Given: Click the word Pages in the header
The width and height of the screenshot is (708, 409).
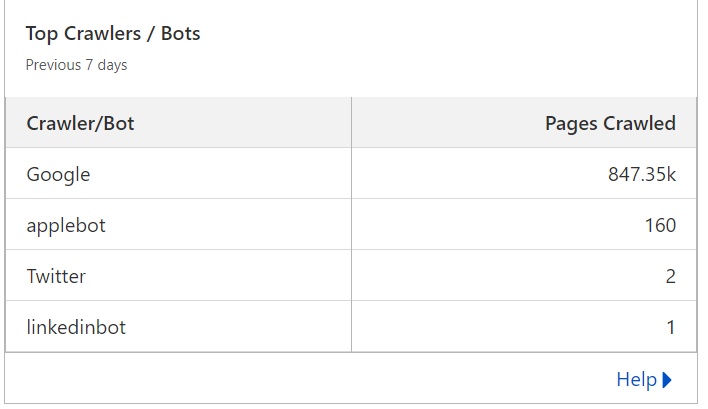Looking at the screenshot, I should pos(571,124).
